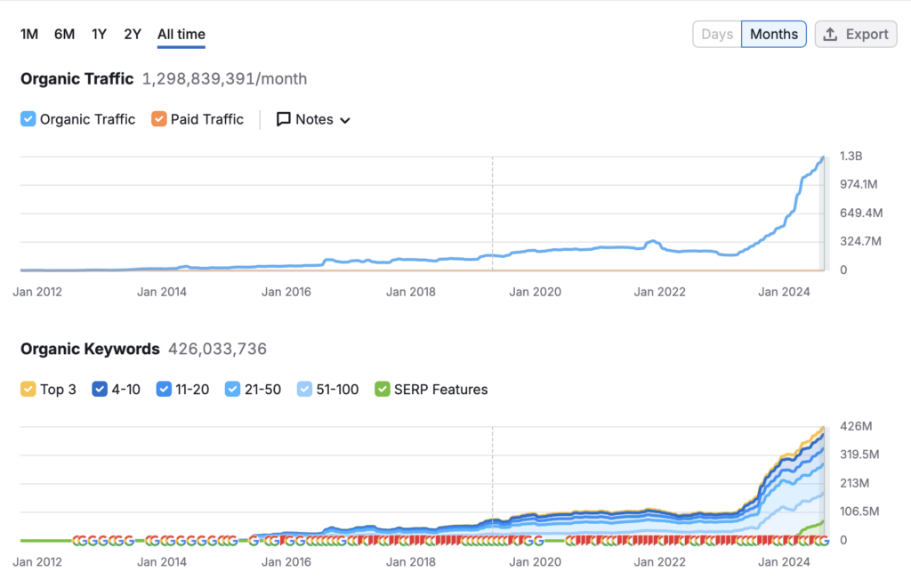Expand the Notes dropdown chevron
Image resolution: width=911 pixels, height=588 pixels.
pos(345,120)
